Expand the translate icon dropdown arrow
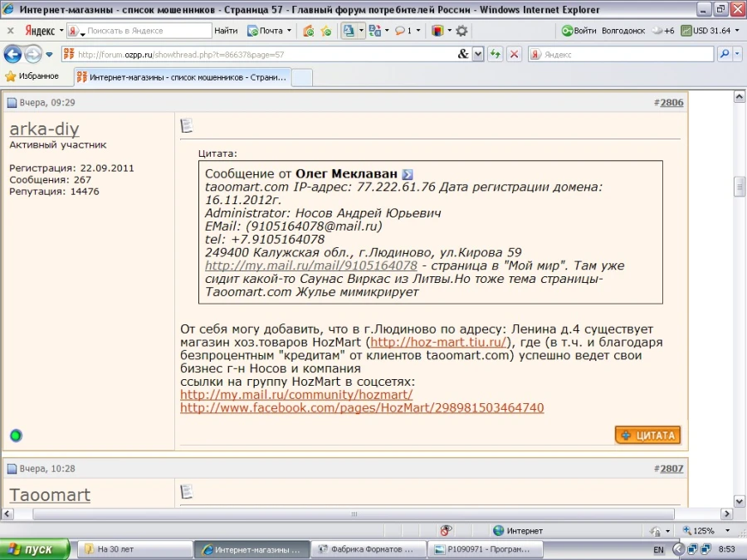The image size is (747, 560). [x=361, y=31]
